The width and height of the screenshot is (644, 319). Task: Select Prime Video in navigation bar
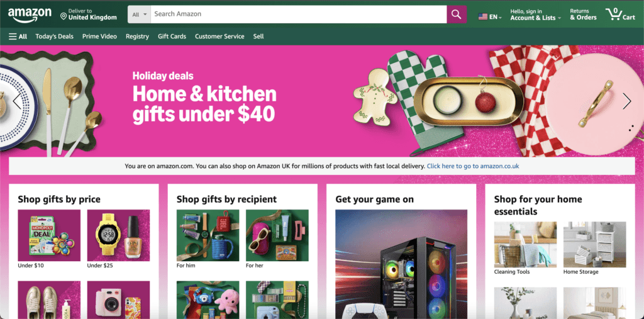coord(99,36)
